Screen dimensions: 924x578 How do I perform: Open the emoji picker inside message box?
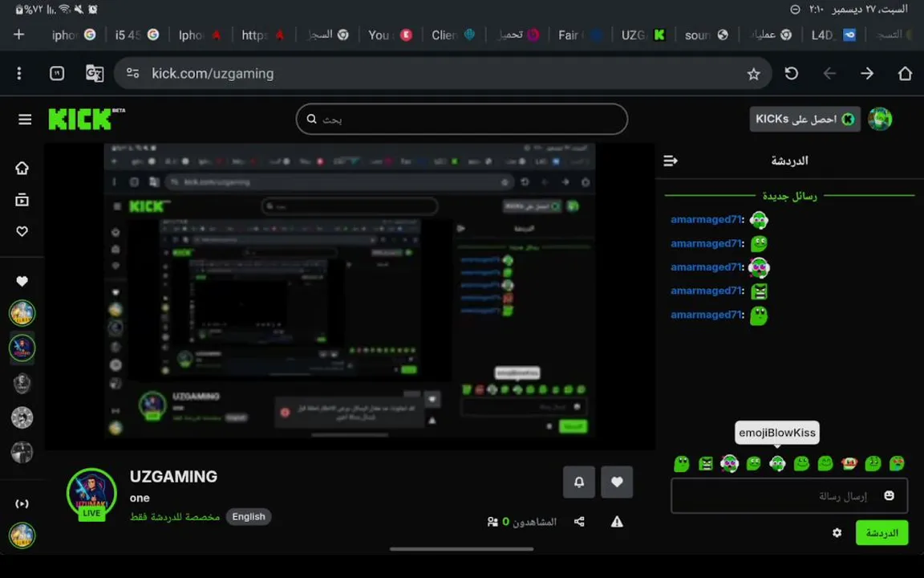pyautogui.click(x=890, y=495)
